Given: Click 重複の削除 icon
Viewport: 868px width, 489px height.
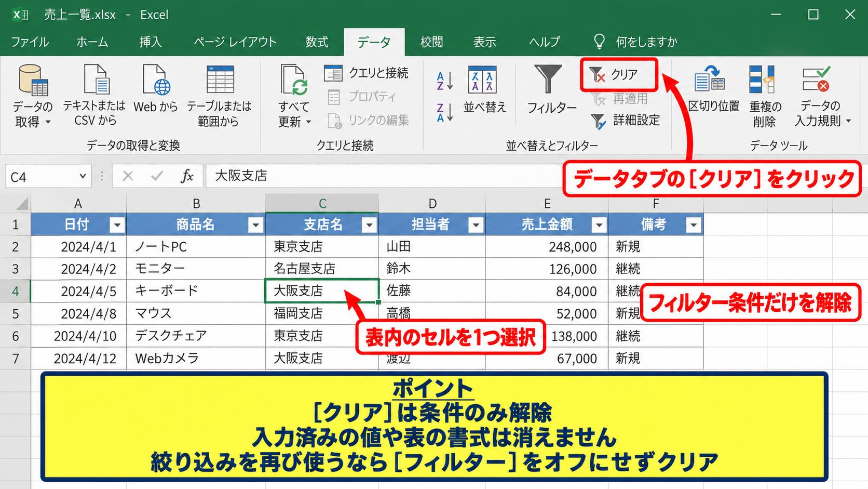Looking at the screenshot, I should click(762, 80).
